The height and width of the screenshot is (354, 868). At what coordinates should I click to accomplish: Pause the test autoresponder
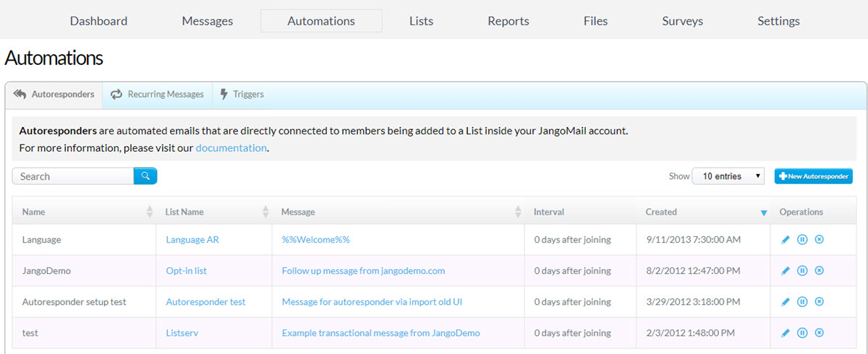[x=802, y=333]
